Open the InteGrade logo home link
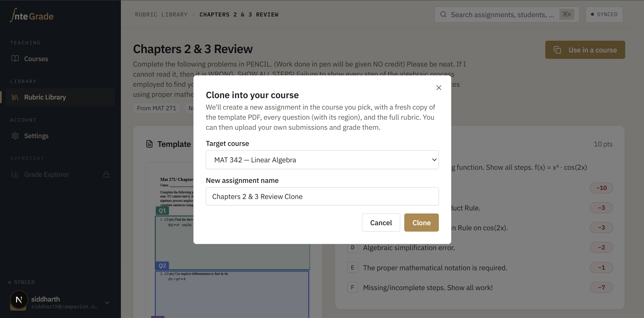This screenshot has width=644, height=318. (x=32, y=15)
